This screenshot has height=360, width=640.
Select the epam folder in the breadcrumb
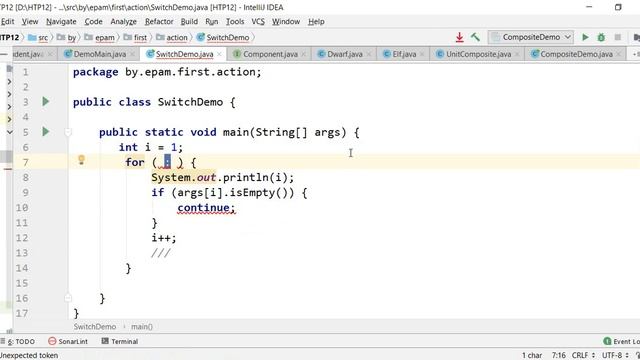100,38
